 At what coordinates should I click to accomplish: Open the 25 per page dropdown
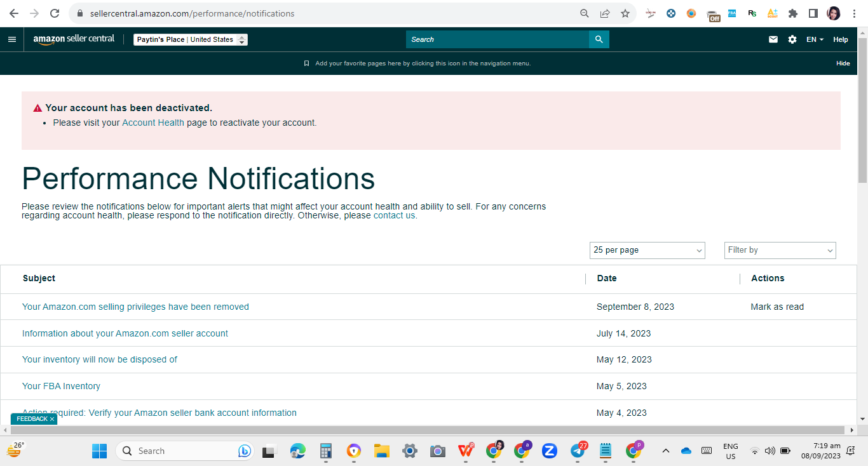(647, 250)
